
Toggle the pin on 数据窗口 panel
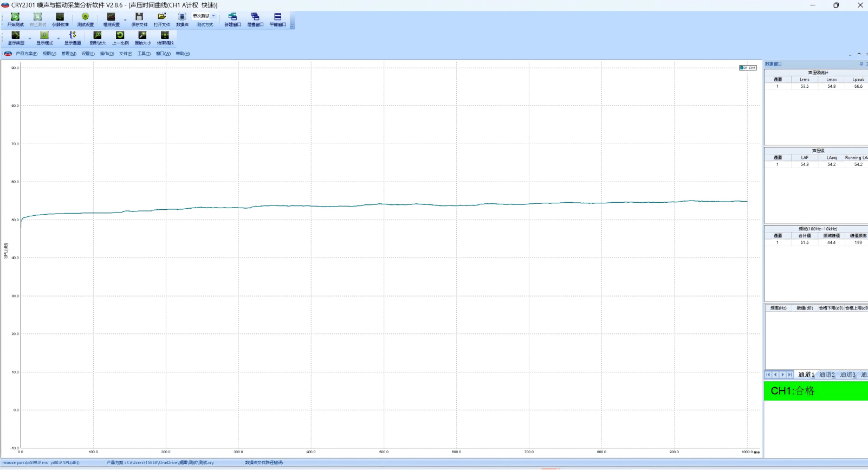(861, 64)
